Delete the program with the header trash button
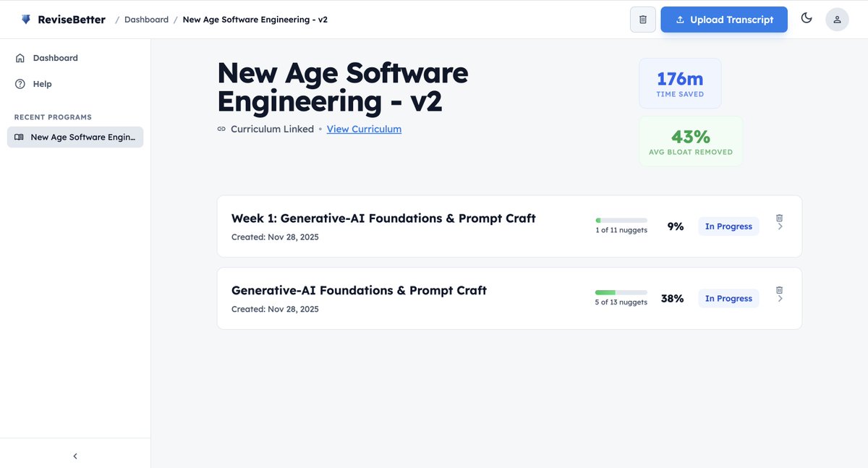This screenshot has height=468, width=868. click(643, 20)
